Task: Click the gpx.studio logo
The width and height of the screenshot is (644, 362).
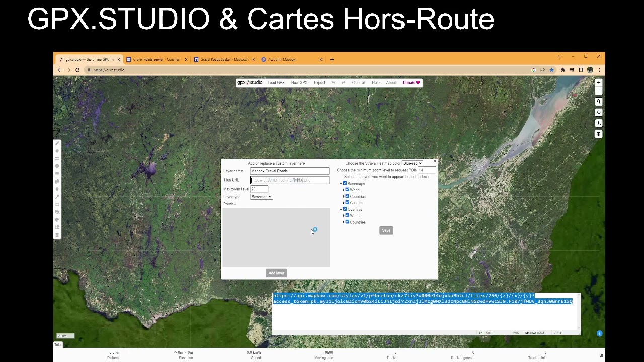Action: pos(250,82)
